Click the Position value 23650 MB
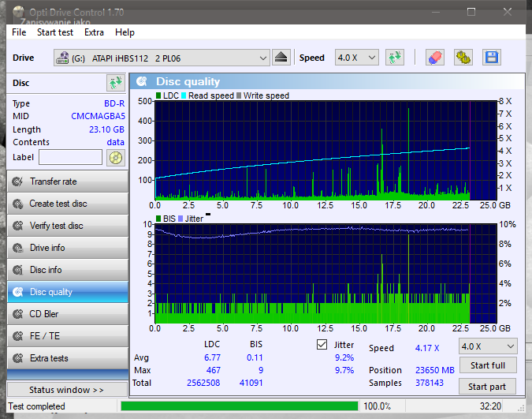The image size is (532, 419). click(434, 370)
